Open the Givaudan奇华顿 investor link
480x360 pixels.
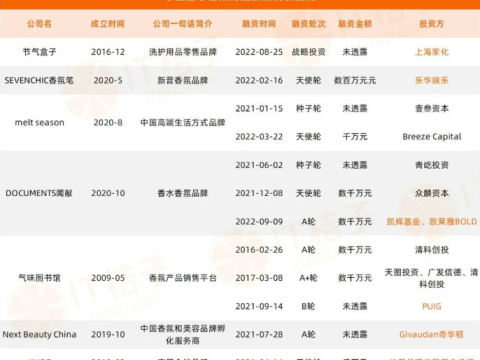coord(432,334)
